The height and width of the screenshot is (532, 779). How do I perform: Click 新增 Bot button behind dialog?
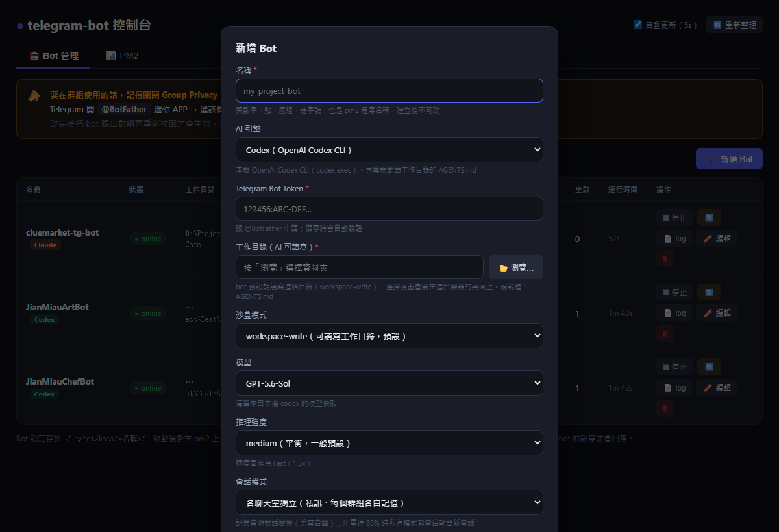(729, 159)
